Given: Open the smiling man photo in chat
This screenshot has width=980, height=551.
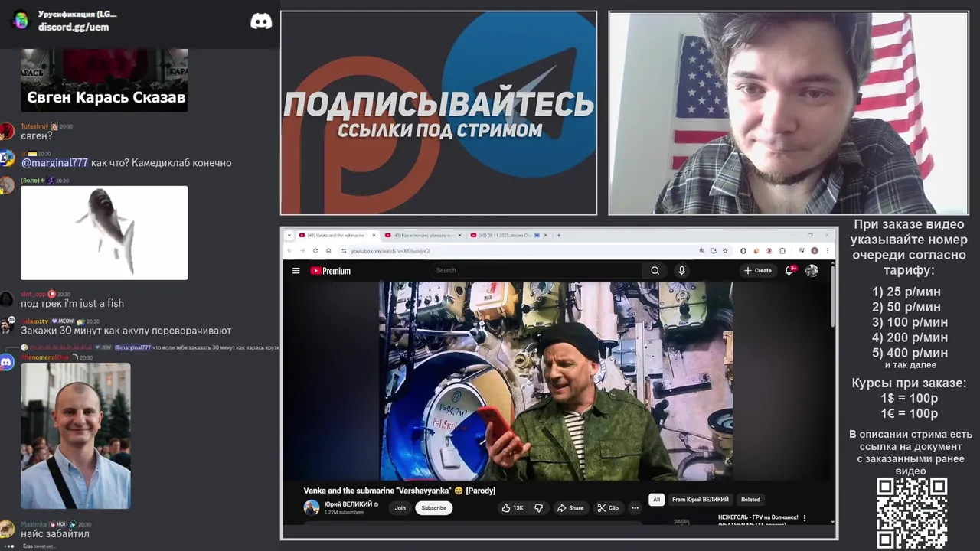Looking at the screenshot, I should tap(75, 435).
